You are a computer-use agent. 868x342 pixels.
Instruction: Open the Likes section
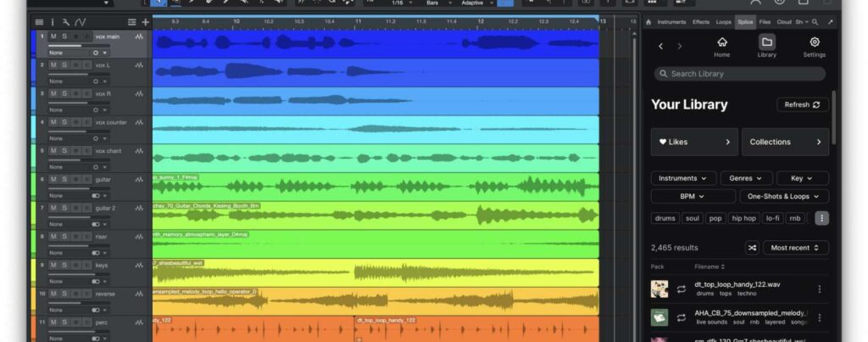pyautogui.click(x=694, y=142)
